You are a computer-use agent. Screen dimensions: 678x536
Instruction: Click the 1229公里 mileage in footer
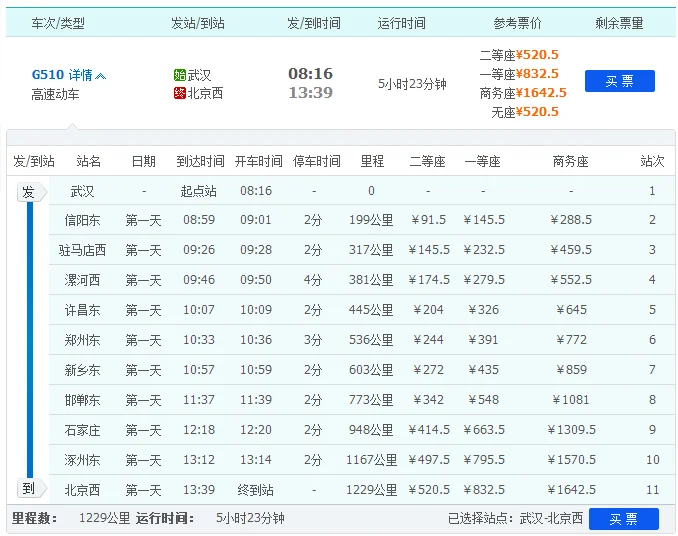coord(105,518)
